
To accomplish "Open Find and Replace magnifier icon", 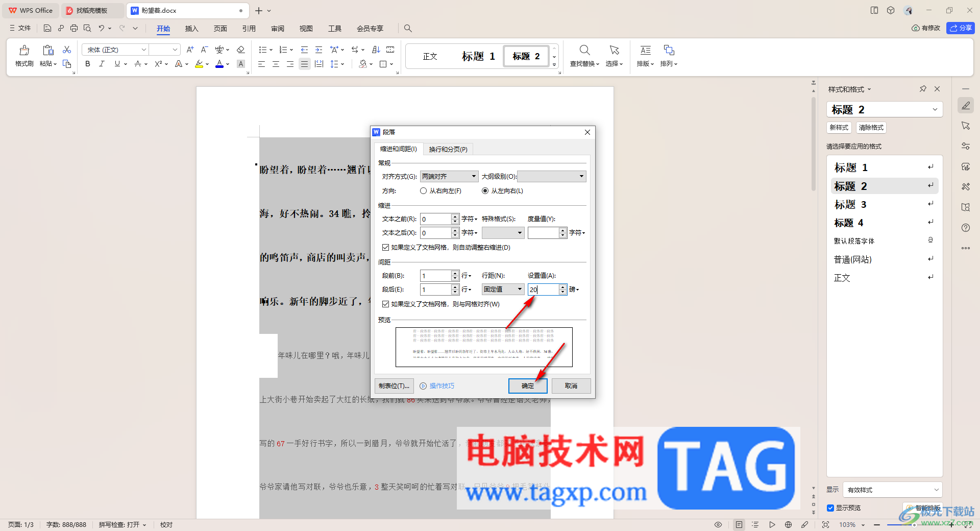I will (x=585, y=50).
